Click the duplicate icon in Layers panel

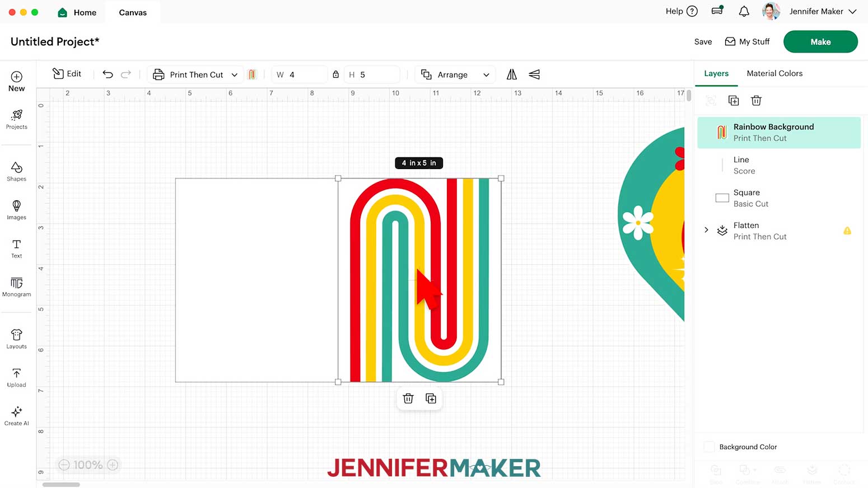[x=734, y=101]
